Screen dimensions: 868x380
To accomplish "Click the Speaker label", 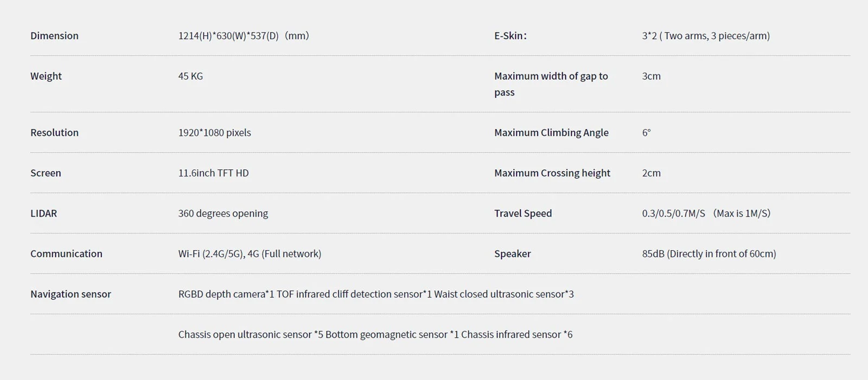I will tap(512, 254).
